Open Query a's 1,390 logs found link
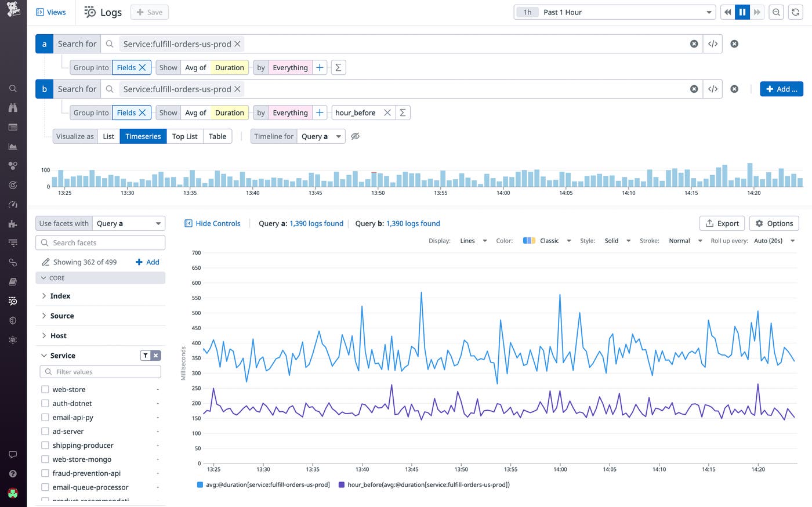 (x=316, y=223)
